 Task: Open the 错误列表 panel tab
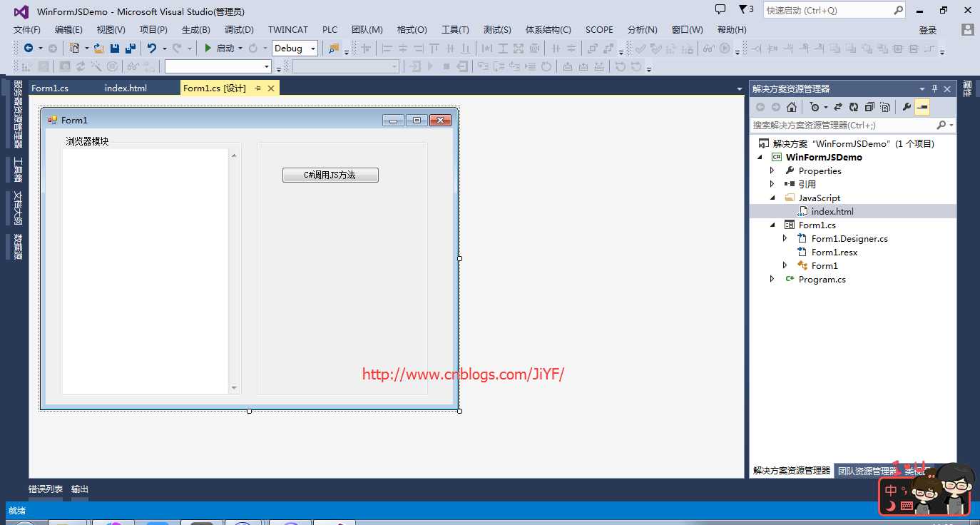pos(46,489)
